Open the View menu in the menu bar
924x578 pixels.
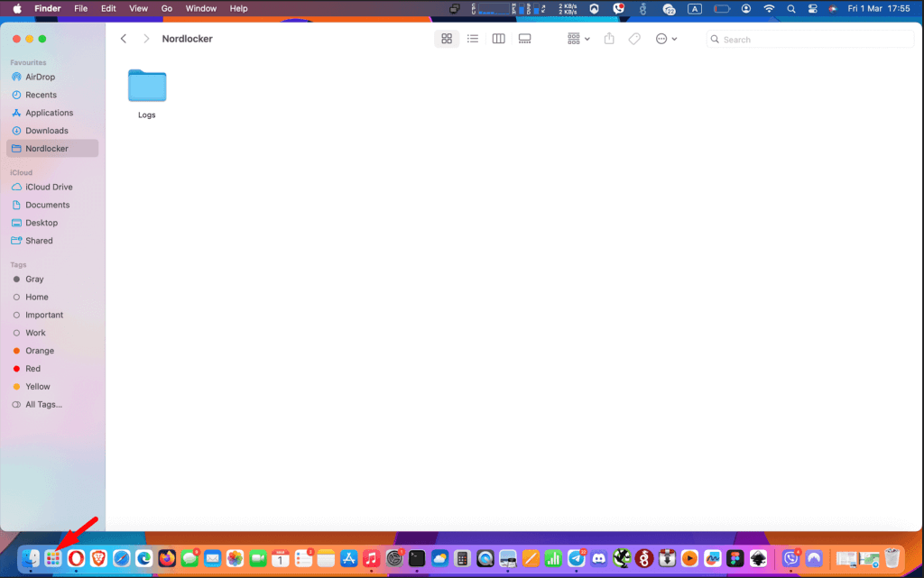(137, 8)
